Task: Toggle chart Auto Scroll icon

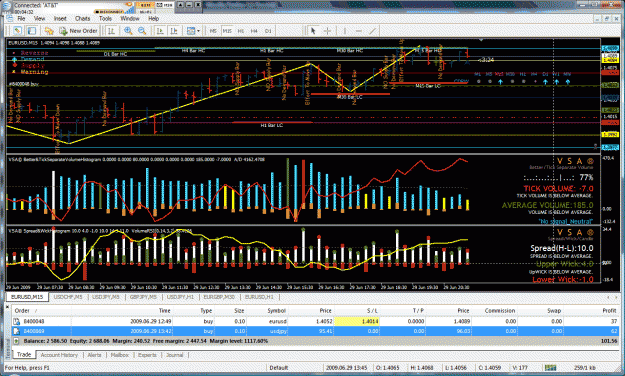Action: (160, 31)
